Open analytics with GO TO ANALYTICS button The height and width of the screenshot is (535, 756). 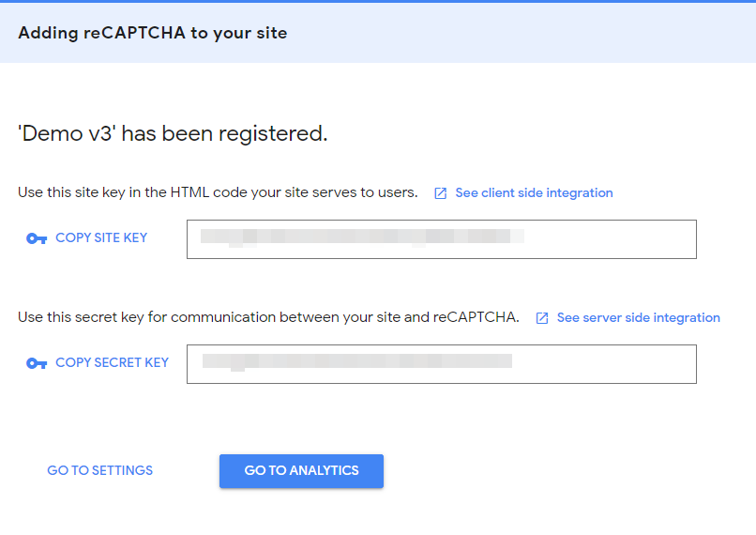point(301,471)
